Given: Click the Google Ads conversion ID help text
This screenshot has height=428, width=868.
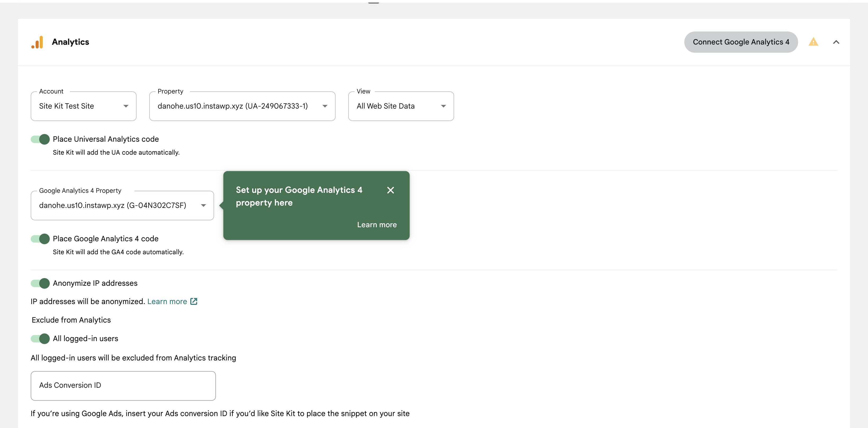Looking at the screenshot, I should point(220,413).
